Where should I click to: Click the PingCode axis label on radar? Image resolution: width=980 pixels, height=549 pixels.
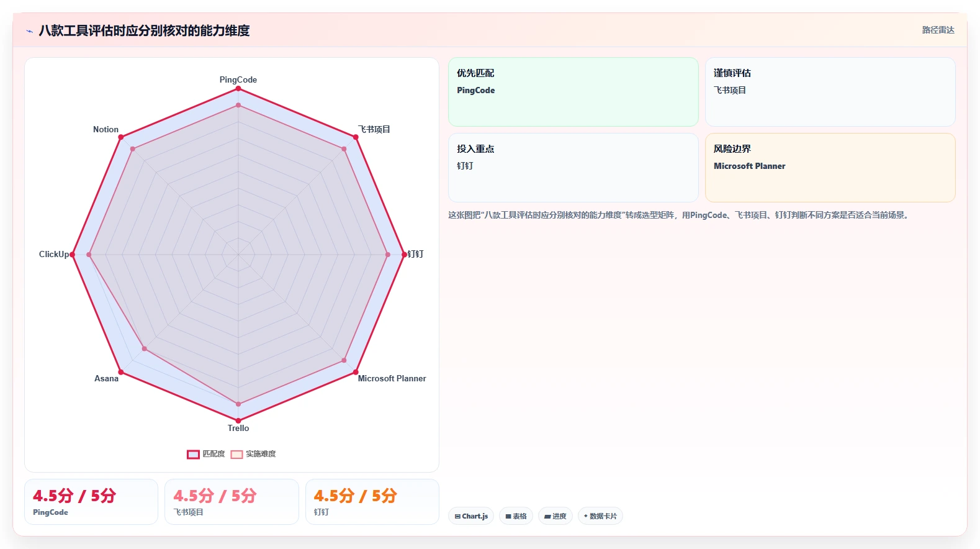[x=238, y=79]
